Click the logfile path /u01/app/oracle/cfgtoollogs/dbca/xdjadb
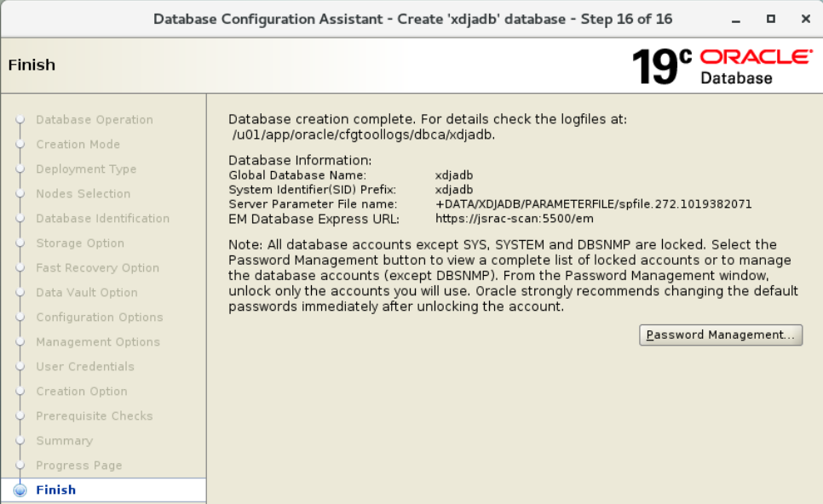823x504 pixels. [364, 135]
